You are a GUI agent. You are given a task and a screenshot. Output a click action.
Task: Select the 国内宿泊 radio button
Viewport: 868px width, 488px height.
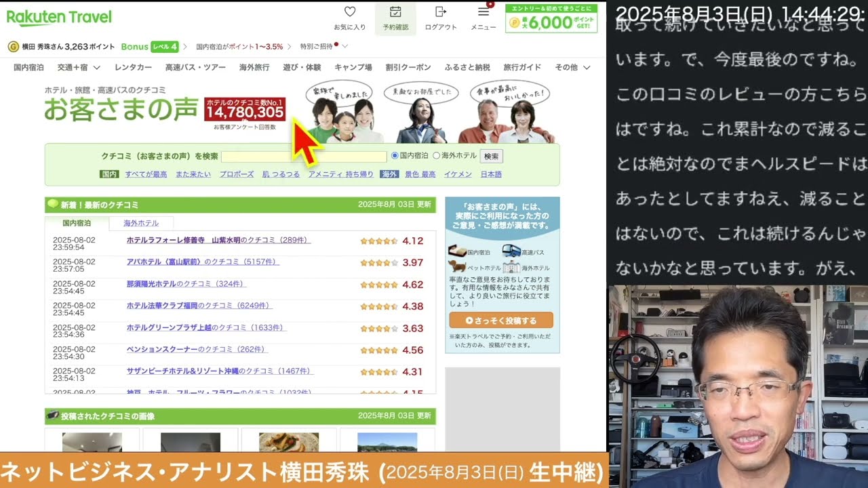pyautogui.click(x=395, y=156)
